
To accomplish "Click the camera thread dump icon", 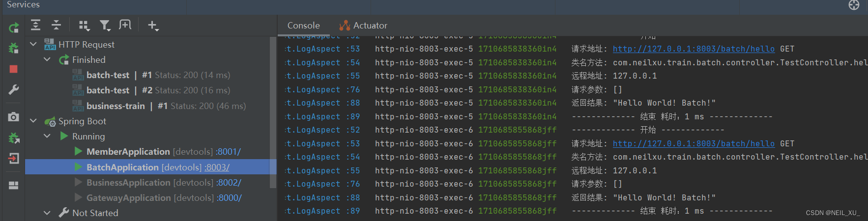I will coord(14,117).
